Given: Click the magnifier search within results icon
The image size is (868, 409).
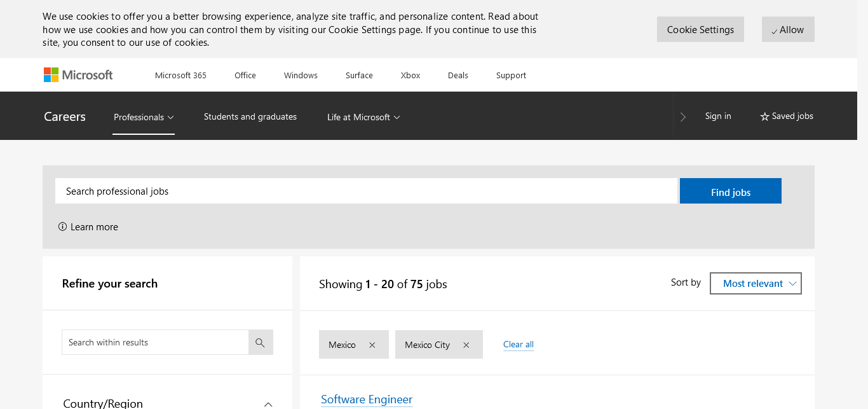Looking at the screenshot, I should pyautogui.click(x=261, y=342).
